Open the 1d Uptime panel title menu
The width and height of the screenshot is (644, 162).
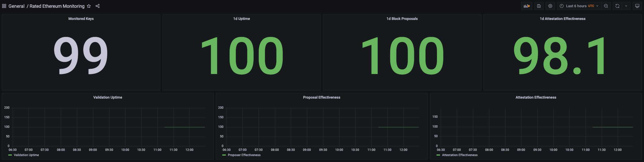click(x=242, y=19)
